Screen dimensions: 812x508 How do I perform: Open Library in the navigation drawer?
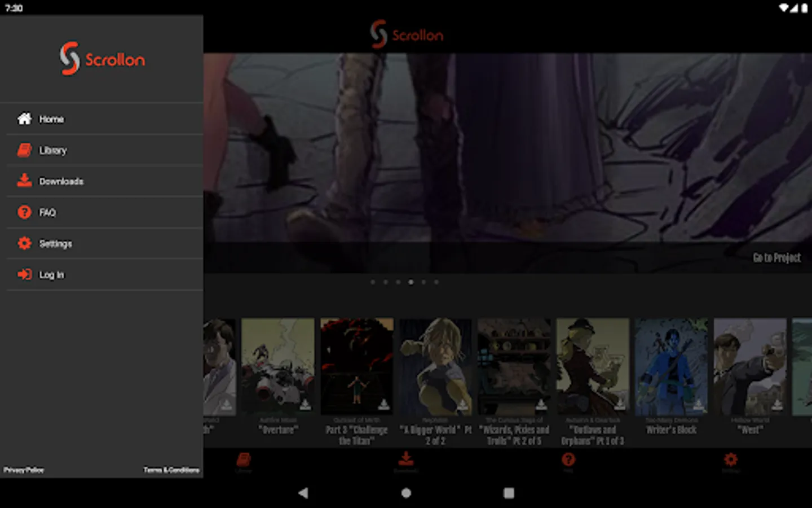pyautogui.click(x=105, y=150)
